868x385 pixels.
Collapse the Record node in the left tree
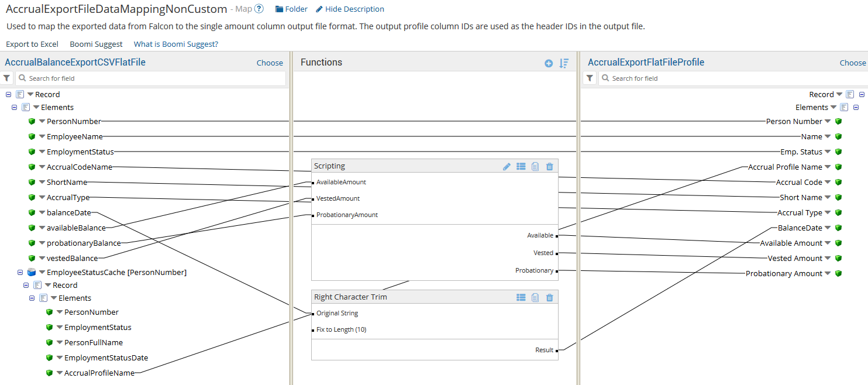[8, 94]
